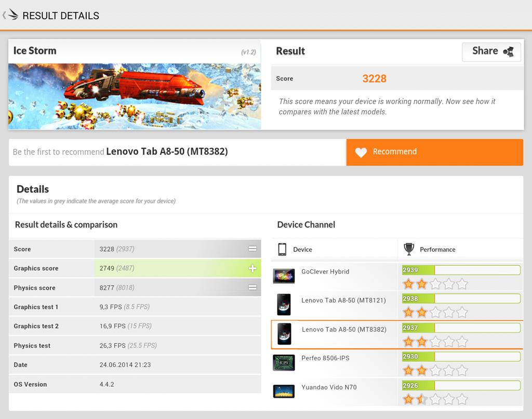Expand the Score row equals icon
This screenshot has width=532, height=419.
[x=252, y=249]
